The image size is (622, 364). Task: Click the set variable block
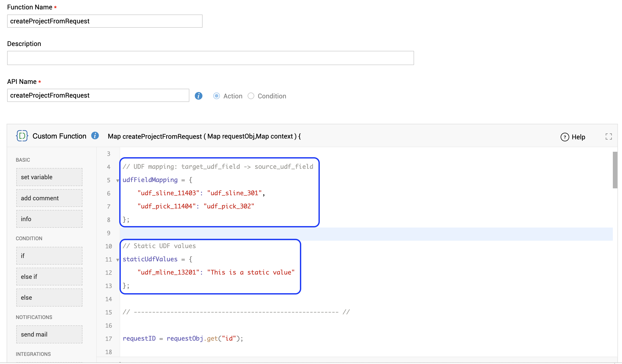click(49, 177)
